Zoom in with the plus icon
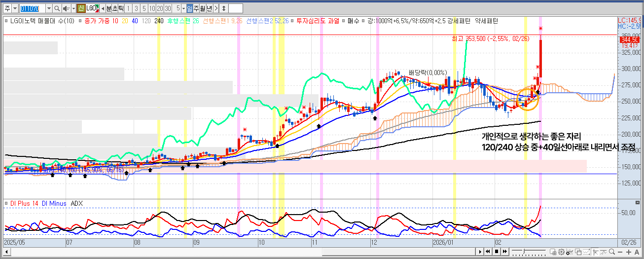Image resolution: width=644 pixels, height=259 pixels. coord(629,252)
